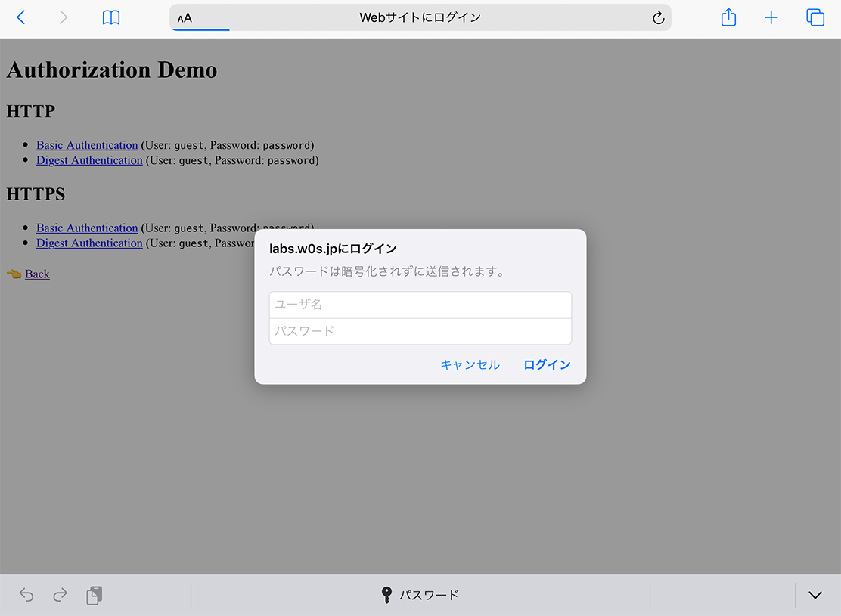The width and height of the screenshot is (841, 616).
Task: Click the パスワード input field in dialog
Action: [420, 331]
